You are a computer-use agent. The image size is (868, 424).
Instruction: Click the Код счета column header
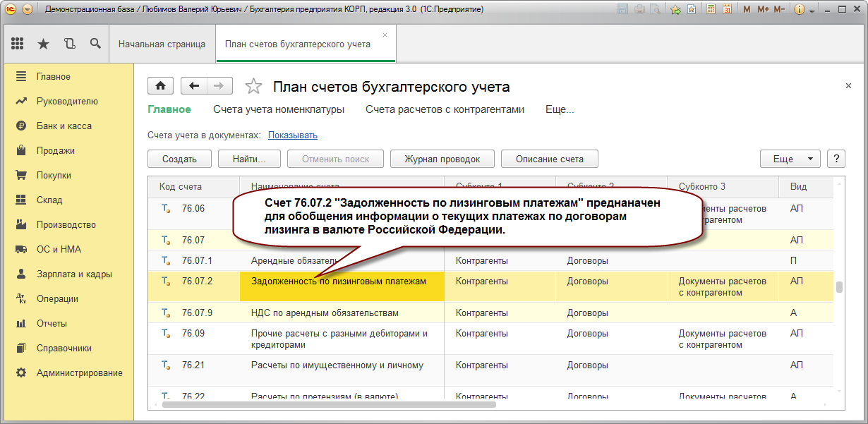tap(194, 187)
